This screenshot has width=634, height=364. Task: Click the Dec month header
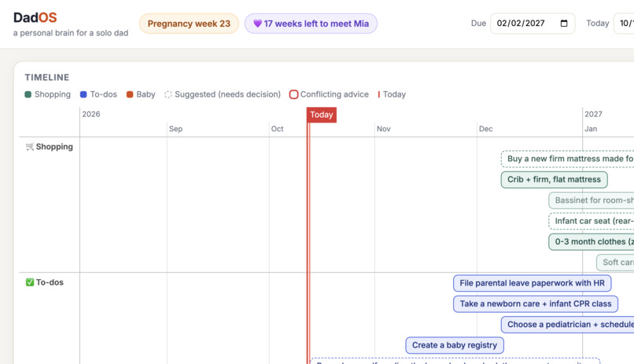coord(485,129)
